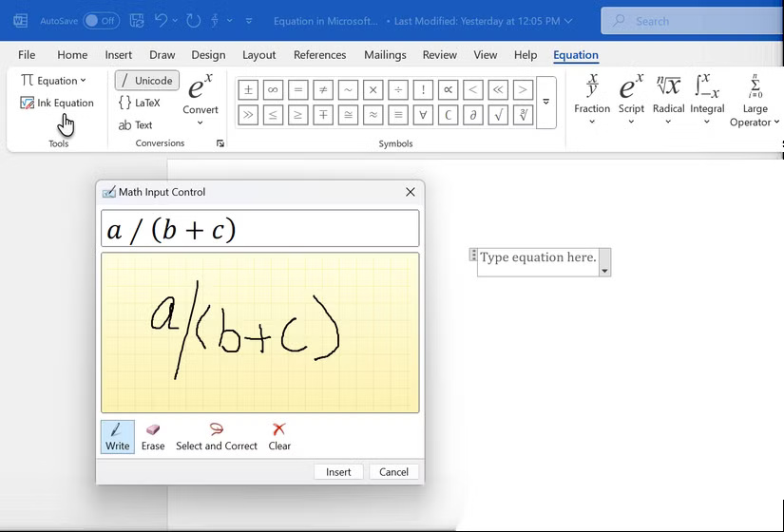Switch to the References tab
784x532 pixels.
(x=319, y=55)
